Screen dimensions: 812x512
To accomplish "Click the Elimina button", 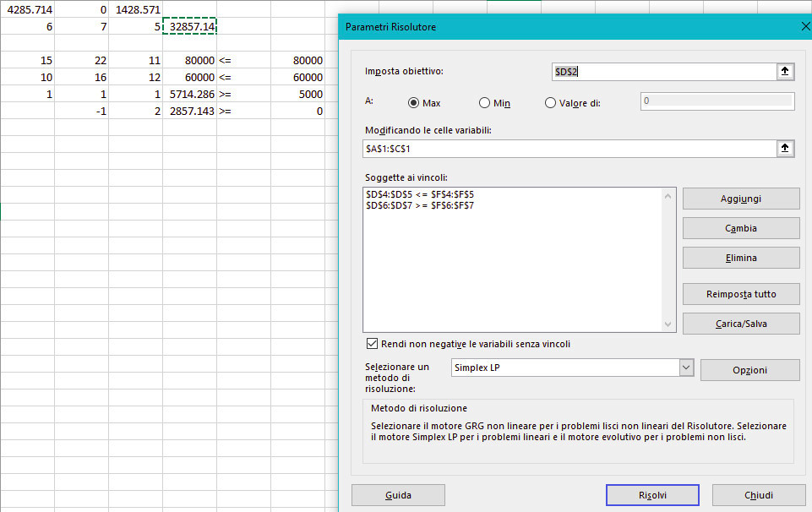I will click(x=741, y=258).
